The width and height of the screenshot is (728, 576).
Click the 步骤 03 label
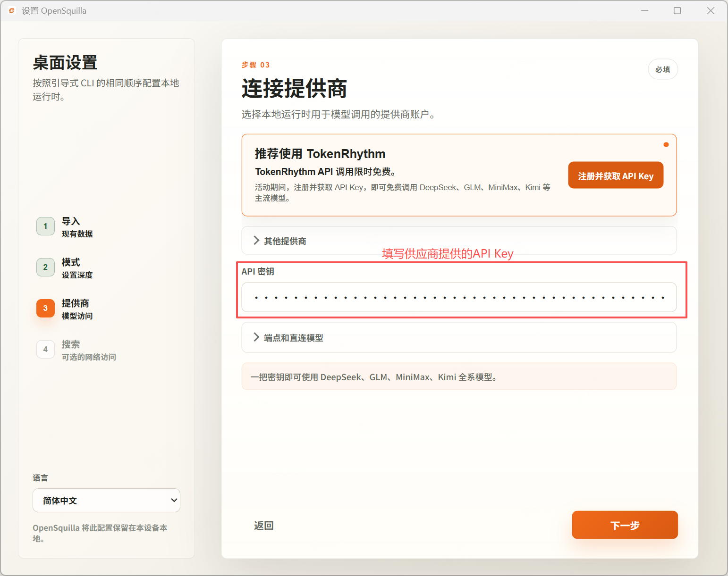pos(255,65)
